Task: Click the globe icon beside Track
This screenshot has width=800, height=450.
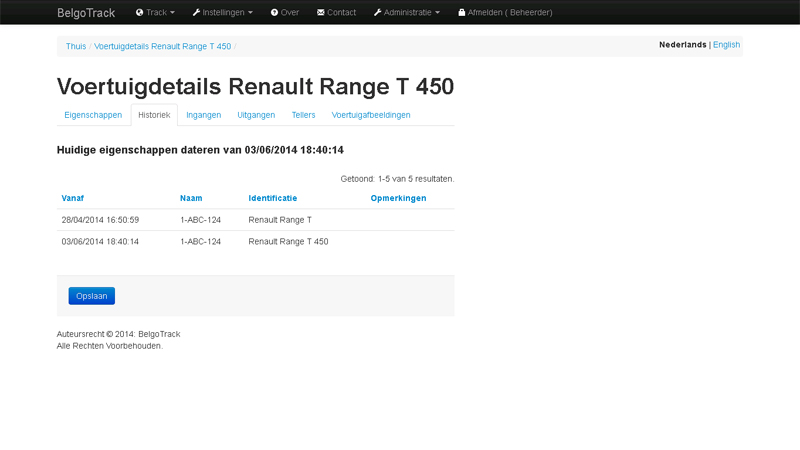Action: 139,12
